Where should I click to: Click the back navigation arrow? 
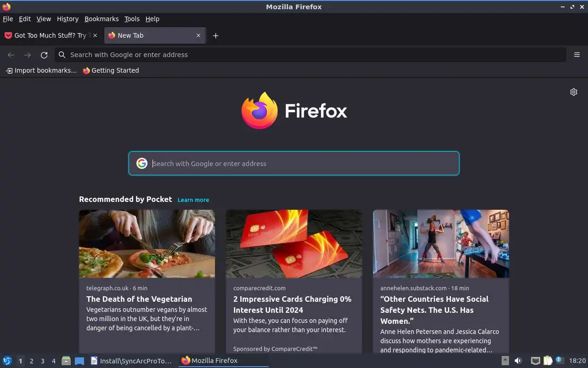click(x=11, y=55)
